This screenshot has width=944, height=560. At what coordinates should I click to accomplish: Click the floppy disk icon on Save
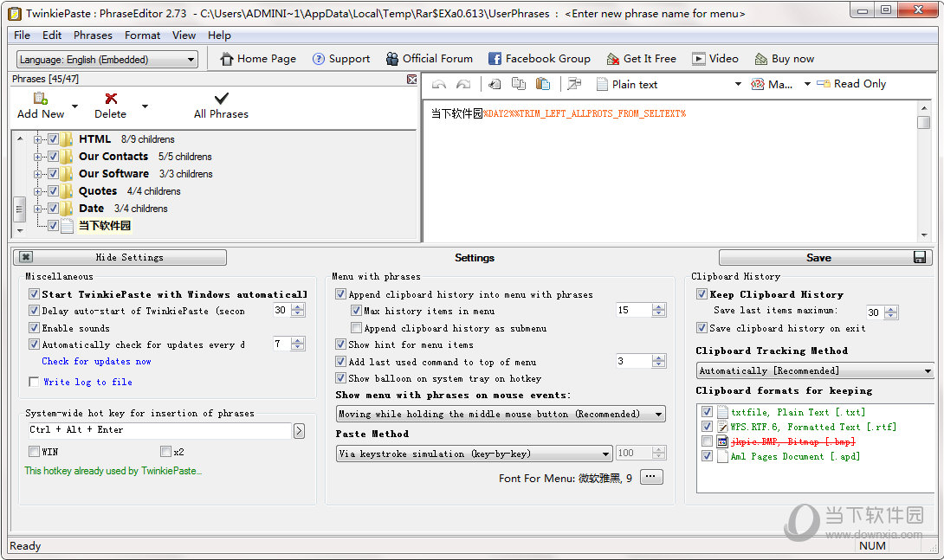point(919,257)
